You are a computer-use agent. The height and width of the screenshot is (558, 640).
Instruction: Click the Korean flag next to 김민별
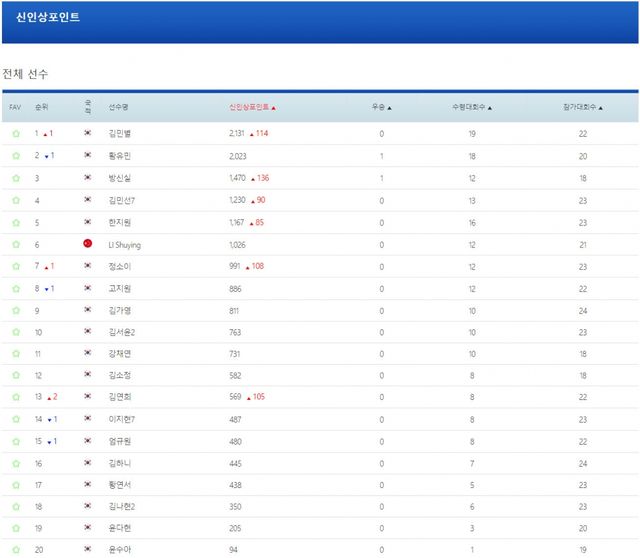click(88, 134)
